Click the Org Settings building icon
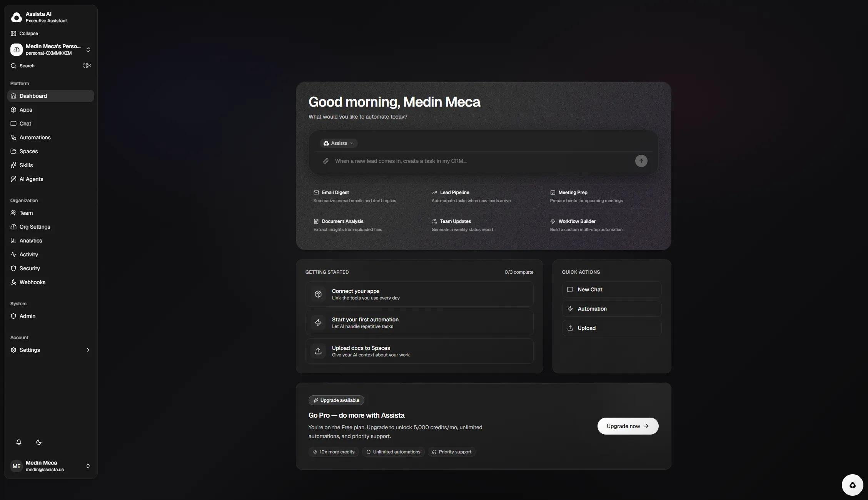Screen dimensions: 868x500 tap(13, 227)
